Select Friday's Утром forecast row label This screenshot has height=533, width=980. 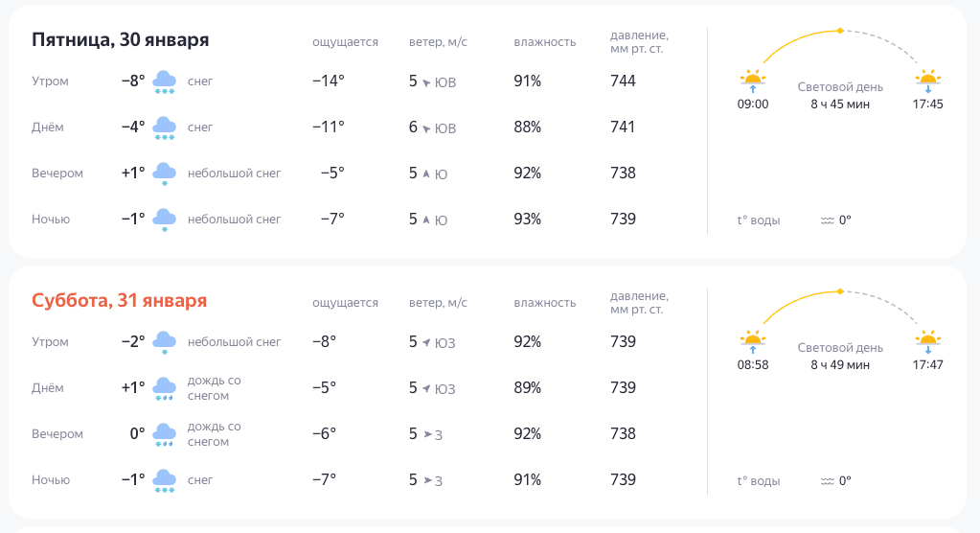(50, 81)
